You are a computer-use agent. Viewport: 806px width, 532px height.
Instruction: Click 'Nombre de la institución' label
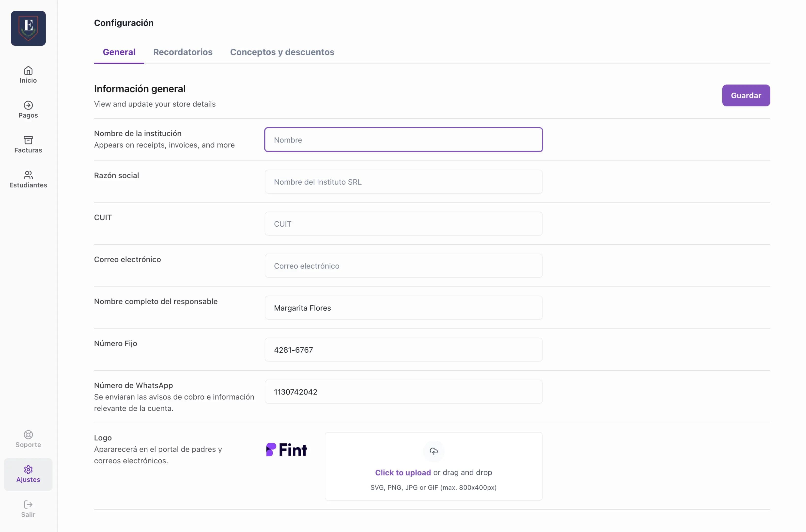(x=138, y=133)
